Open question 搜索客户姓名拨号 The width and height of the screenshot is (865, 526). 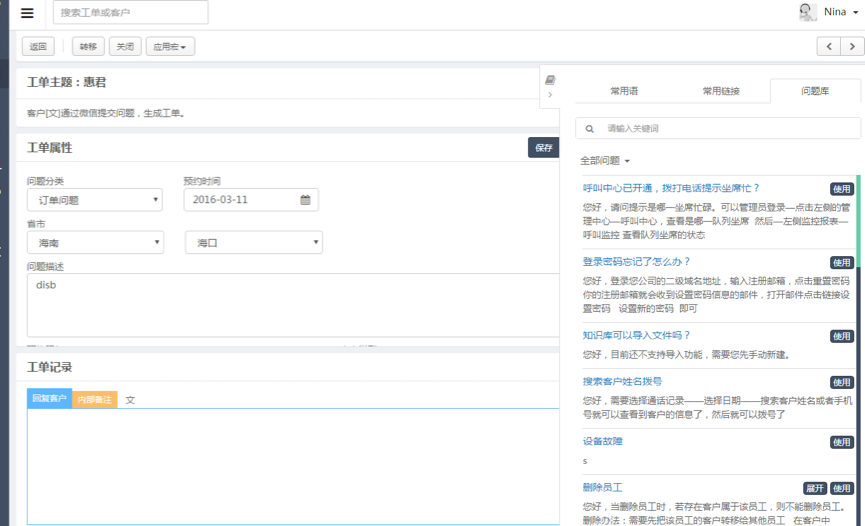622,381
